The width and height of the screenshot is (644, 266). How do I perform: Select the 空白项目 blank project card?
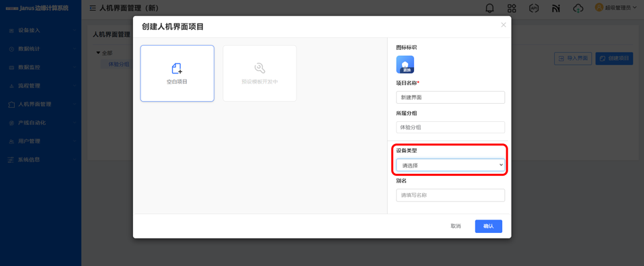pos(177,73)
